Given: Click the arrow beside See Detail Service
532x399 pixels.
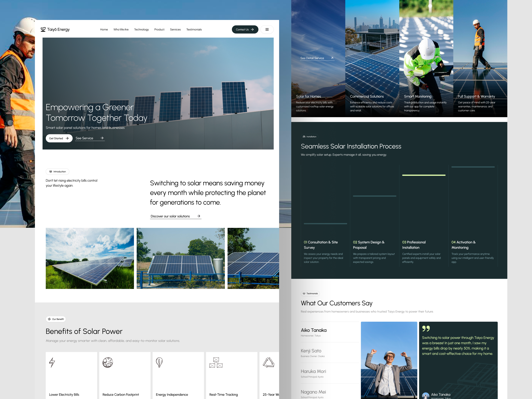Looking at the screenshot, I should click(x=332, y=58).
